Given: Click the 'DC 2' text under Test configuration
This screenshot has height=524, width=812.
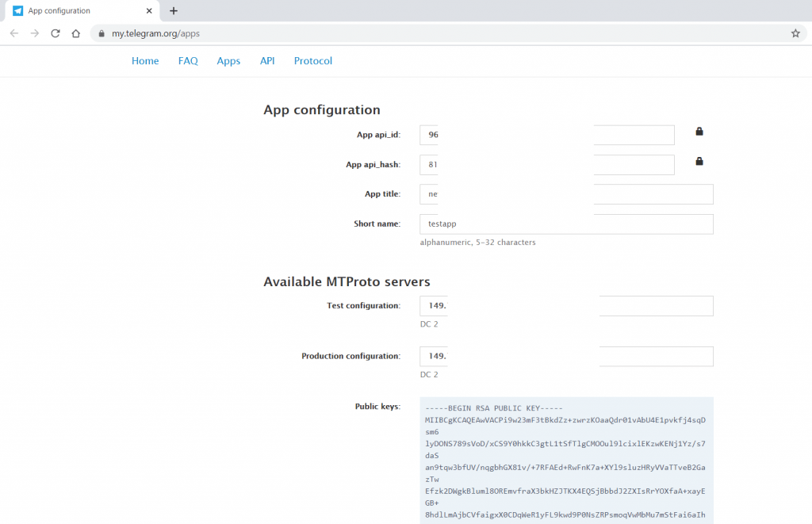Looking at the screenshot, I should tap(429, 324).
